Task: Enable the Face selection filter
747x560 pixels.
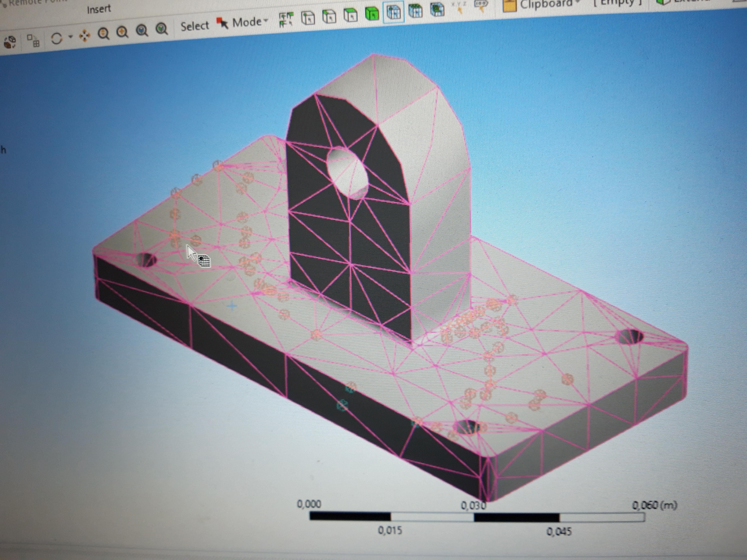Action: [350, 15]
